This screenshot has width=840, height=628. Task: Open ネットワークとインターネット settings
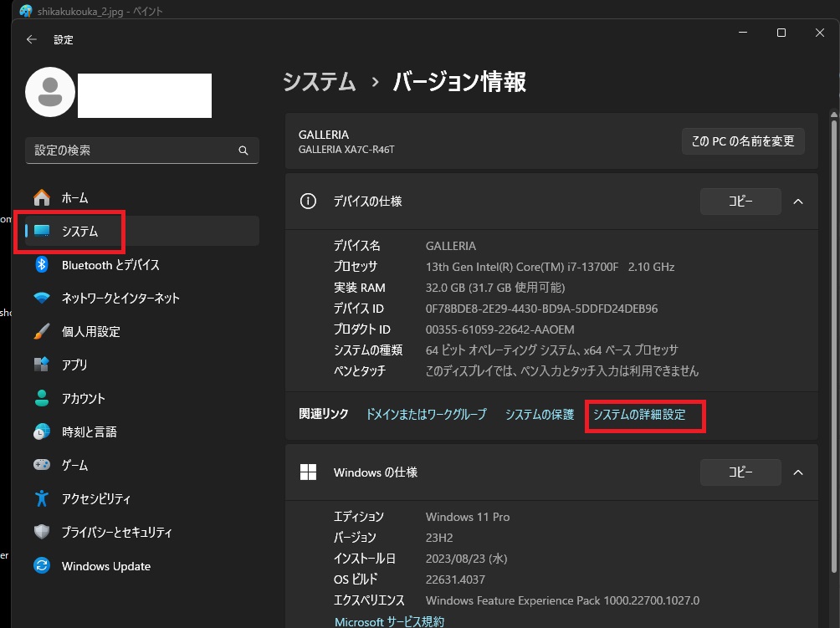(142, 298)
